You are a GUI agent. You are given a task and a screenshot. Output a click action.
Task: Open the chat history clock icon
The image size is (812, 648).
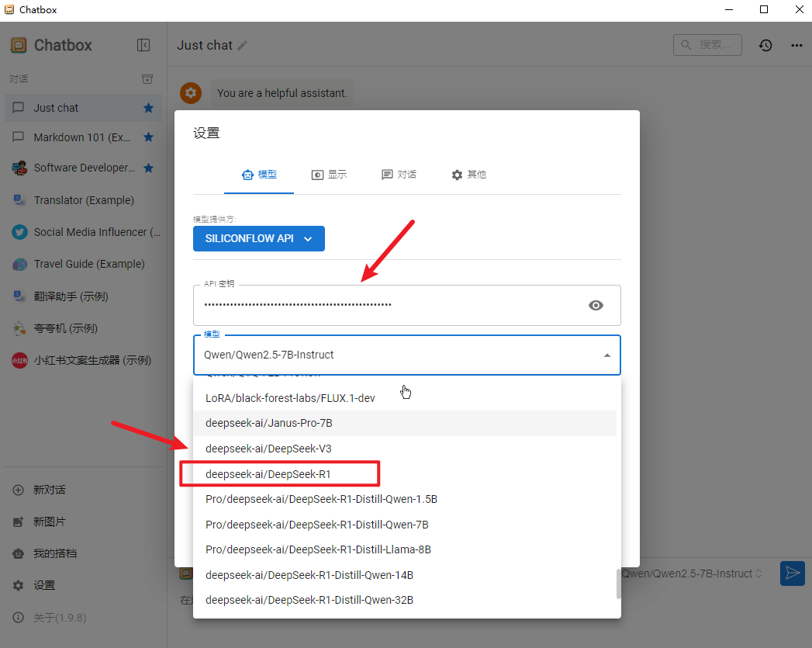(765, 46)
